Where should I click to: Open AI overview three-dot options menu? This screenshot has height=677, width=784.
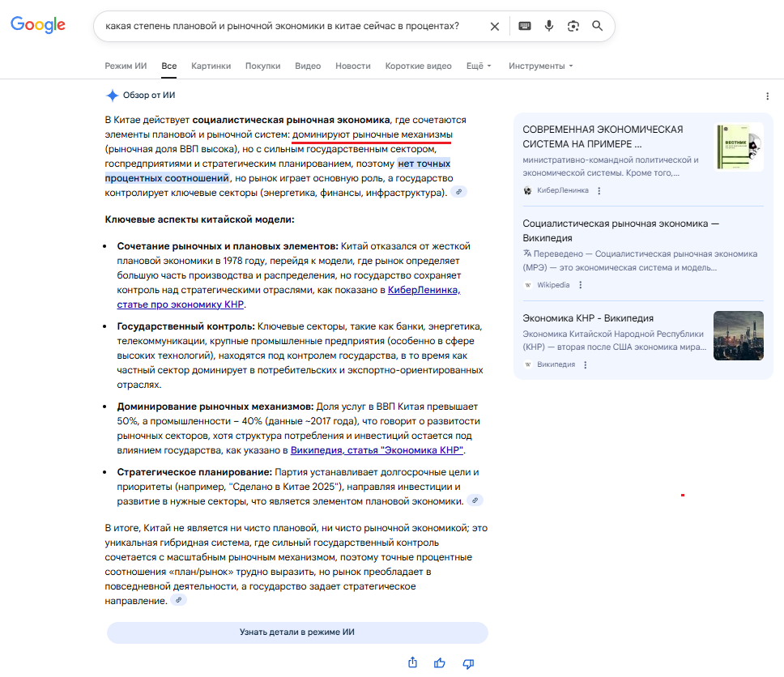(x=768, y=96)
